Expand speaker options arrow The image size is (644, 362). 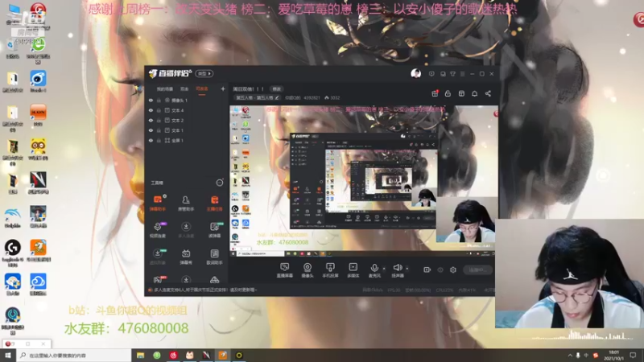click(407, 269)
